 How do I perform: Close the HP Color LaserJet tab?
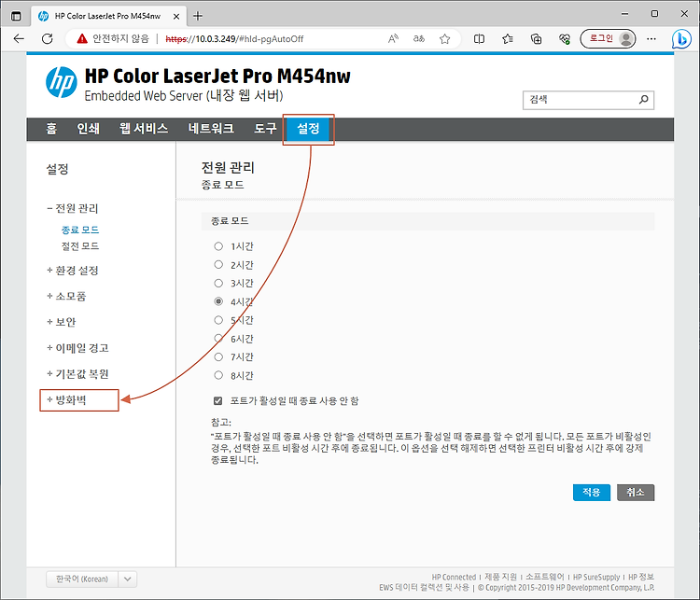[x=176, y=17]
